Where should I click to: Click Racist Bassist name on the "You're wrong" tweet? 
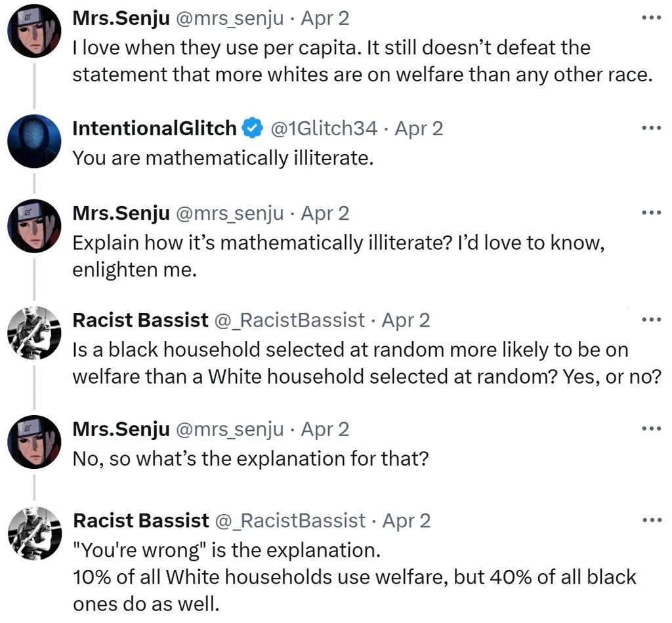coord(140,521)
